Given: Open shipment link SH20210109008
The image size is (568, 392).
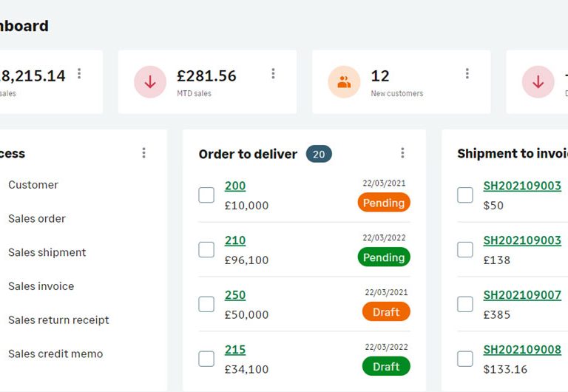Looking at the screenshot, I should pos(522,349).
